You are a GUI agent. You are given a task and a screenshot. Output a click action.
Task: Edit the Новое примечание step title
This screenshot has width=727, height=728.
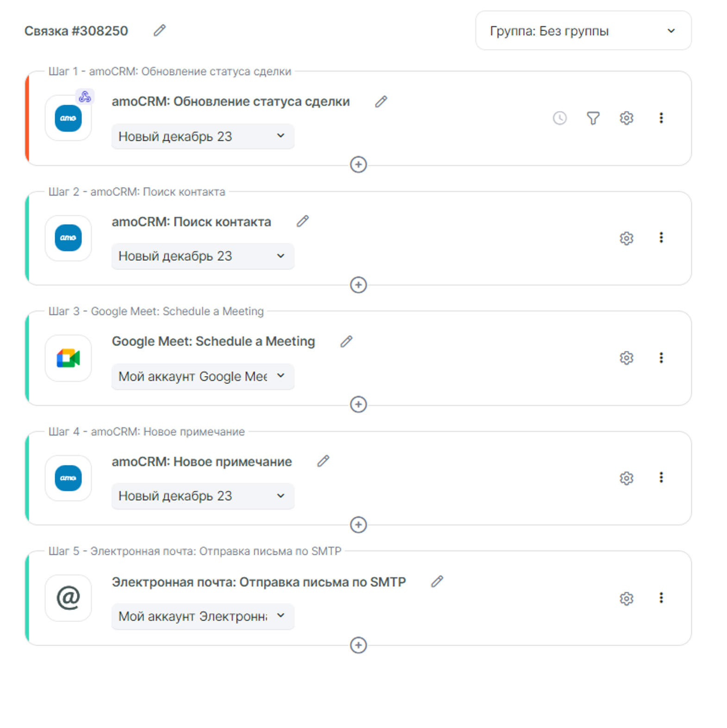pyautogui.click(x=323, y=461)
